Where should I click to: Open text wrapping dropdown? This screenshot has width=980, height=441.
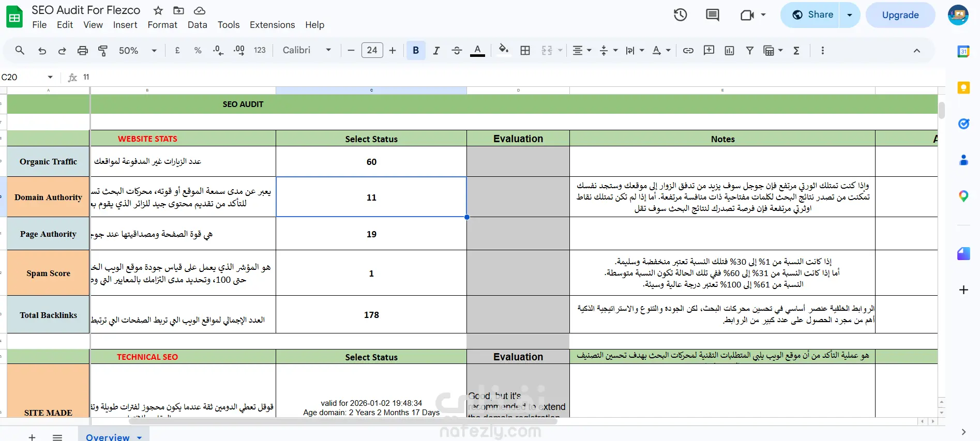pyautogui.click(x=635, y=50)
